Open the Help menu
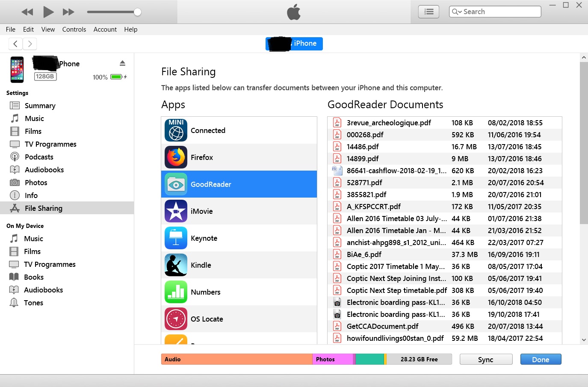 (x=131, y=30)
